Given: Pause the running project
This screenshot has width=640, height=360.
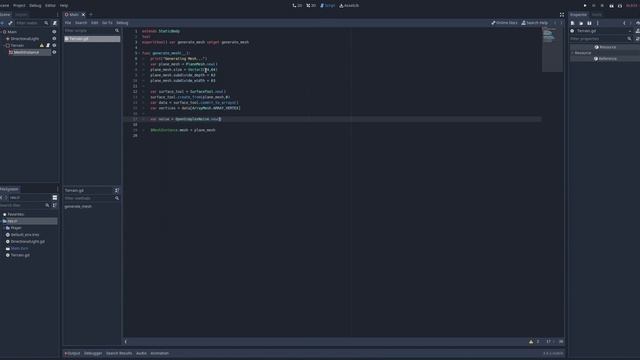Looking at the screenshot, I should click(593, 6).
